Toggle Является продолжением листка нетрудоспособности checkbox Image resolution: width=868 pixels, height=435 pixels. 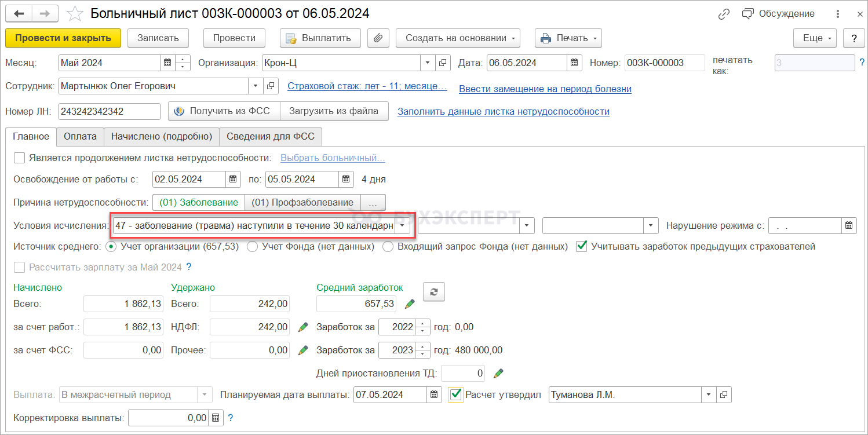(x=20, y=158)
